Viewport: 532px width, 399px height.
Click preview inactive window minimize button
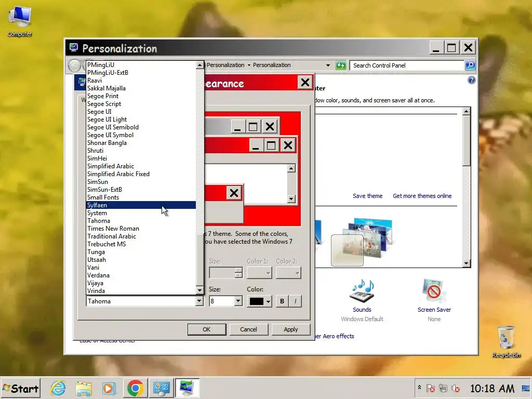pos(237,127)
